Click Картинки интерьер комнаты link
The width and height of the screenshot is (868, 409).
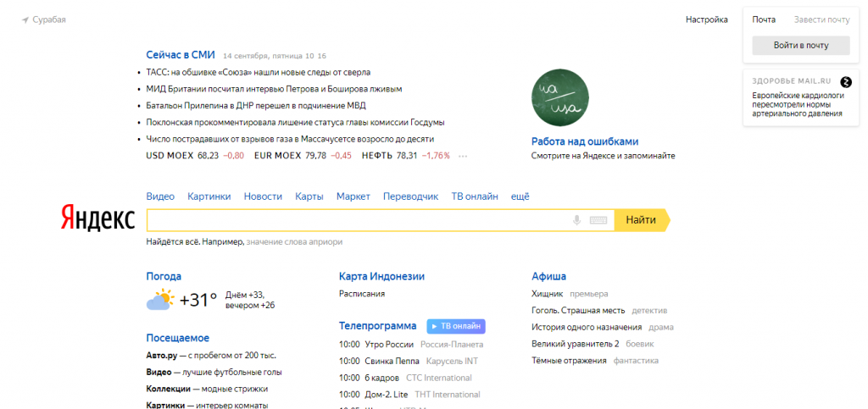pyautogui.click(x=207, y=405)
